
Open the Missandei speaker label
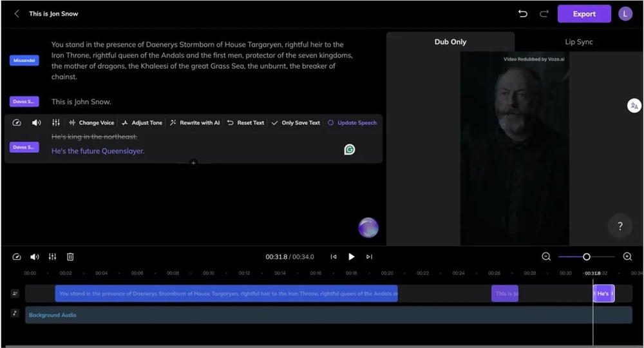click(x=24, y=61)
